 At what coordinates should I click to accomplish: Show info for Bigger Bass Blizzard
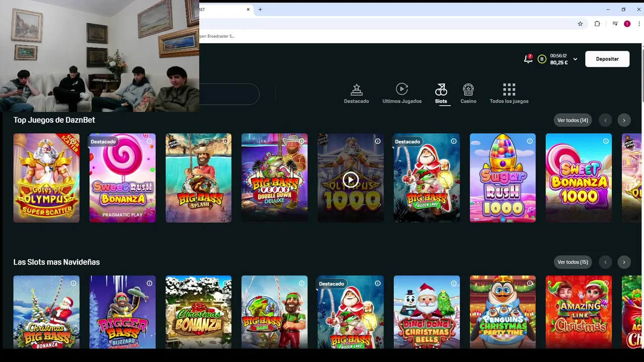point(149,284)
